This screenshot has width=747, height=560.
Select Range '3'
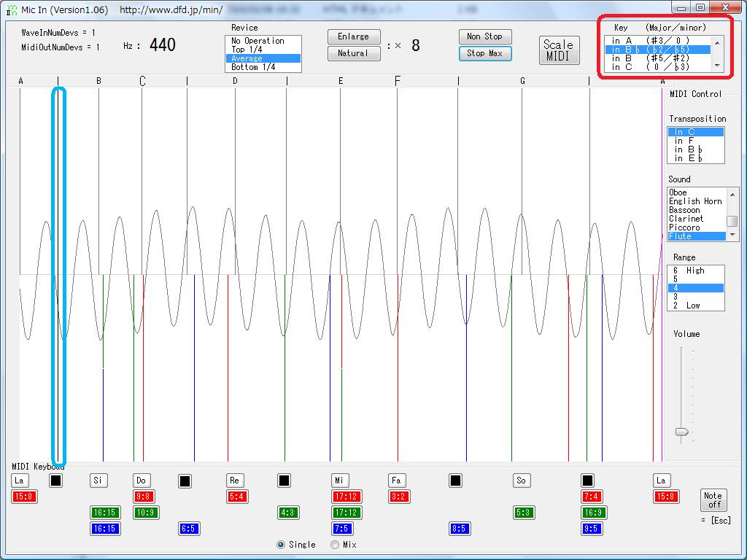(696, 297)
